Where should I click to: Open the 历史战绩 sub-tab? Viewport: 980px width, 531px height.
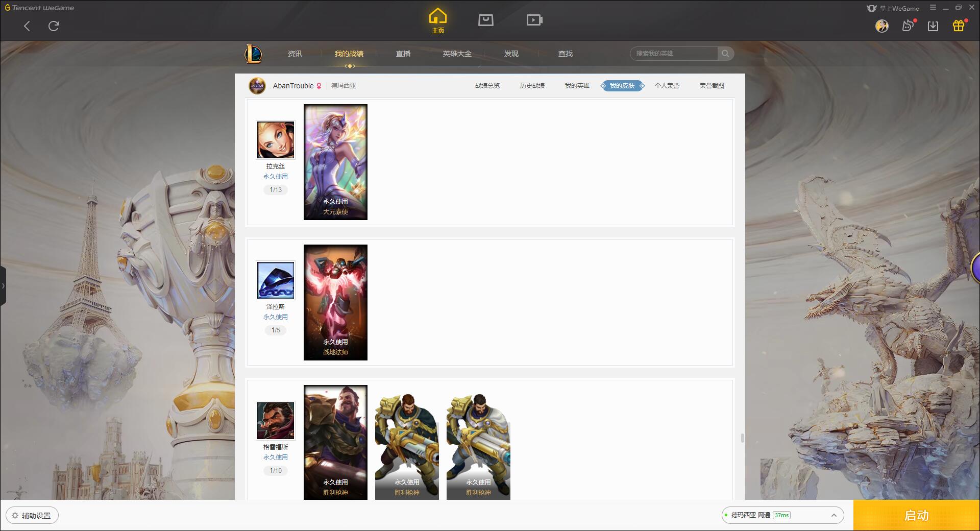coord(532,86)
